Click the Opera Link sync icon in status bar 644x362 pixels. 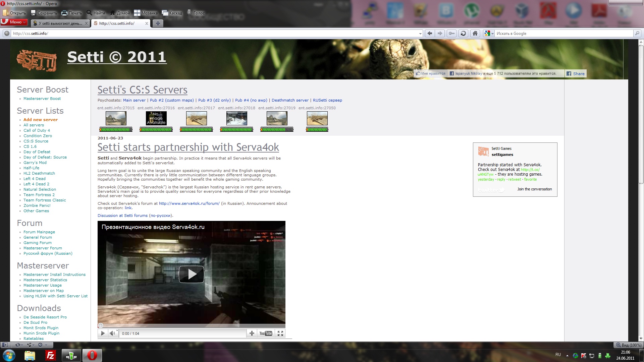18,345
